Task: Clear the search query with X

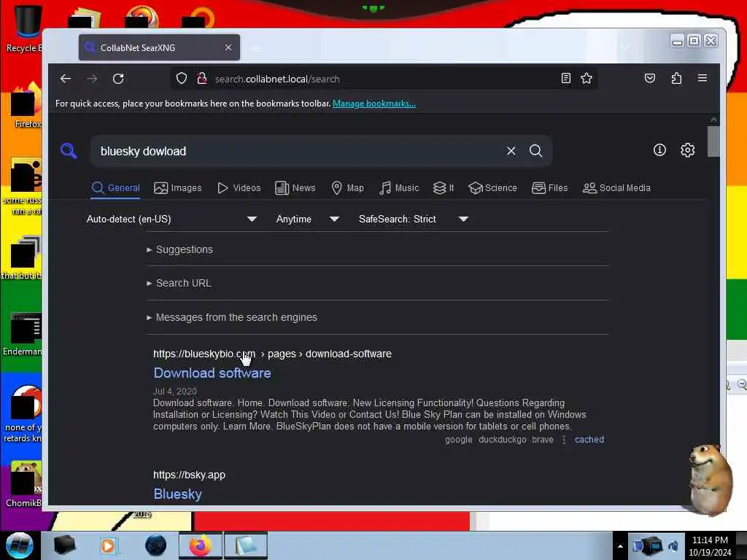Action: 511,151
